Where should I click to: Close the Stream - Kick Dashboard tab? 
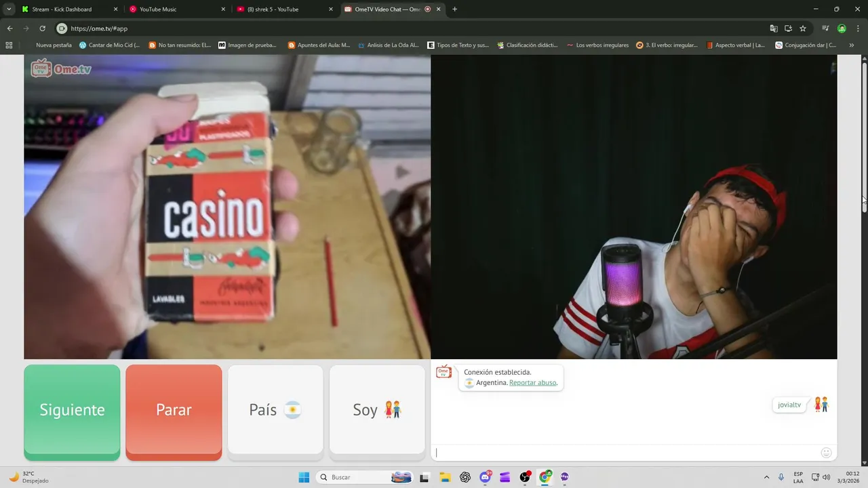(115, 9)
